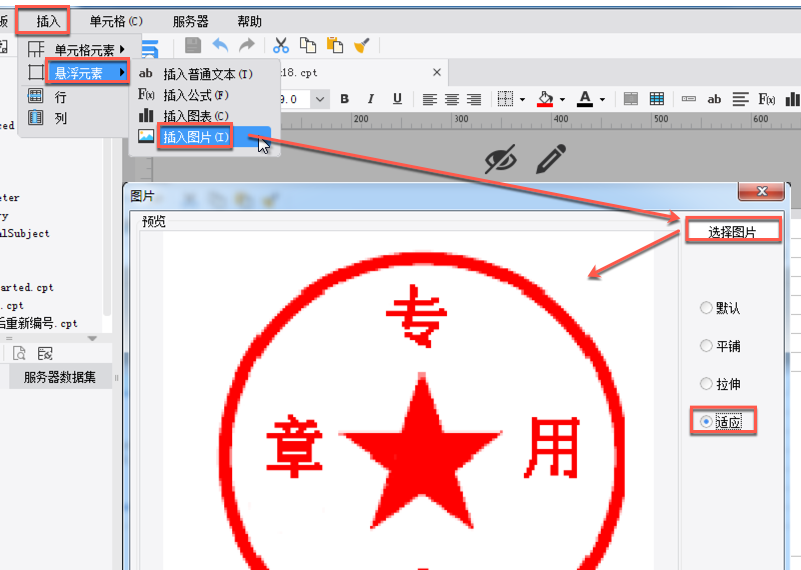Open the font size dropdown
The image size is (801, 570).
tap(320, 99)
